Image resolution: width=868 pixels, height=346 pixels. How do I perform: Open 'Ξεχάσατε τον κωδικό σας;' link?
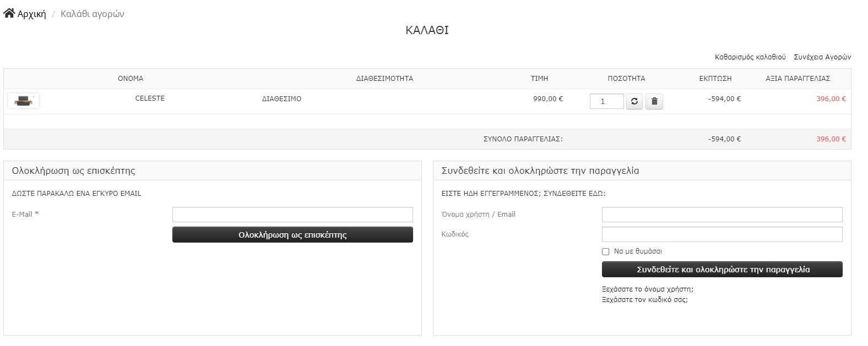pos(645,300)
